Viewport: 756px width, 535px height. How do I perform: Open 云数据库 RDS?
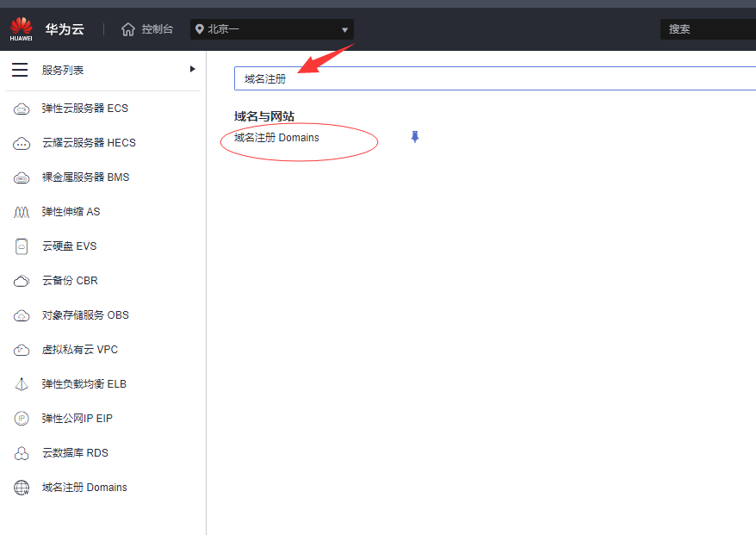tap(75, 453)
